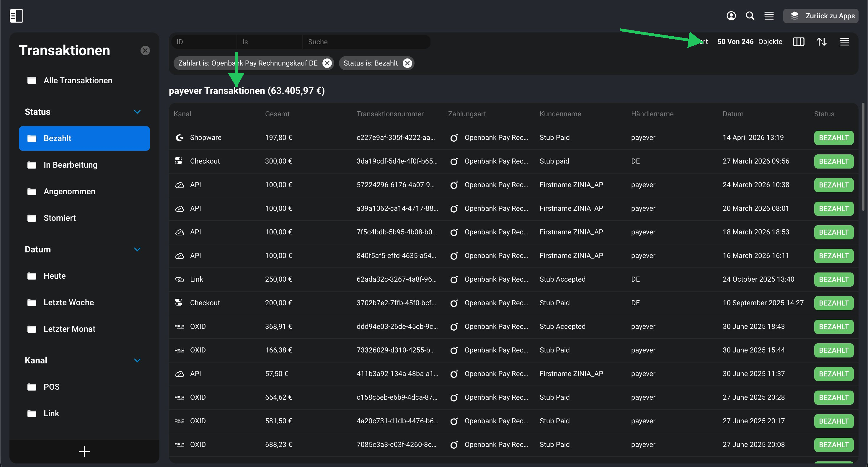Toggle the sidebar panel icon
Screen dimensions: 868x467
coord(16,16)
